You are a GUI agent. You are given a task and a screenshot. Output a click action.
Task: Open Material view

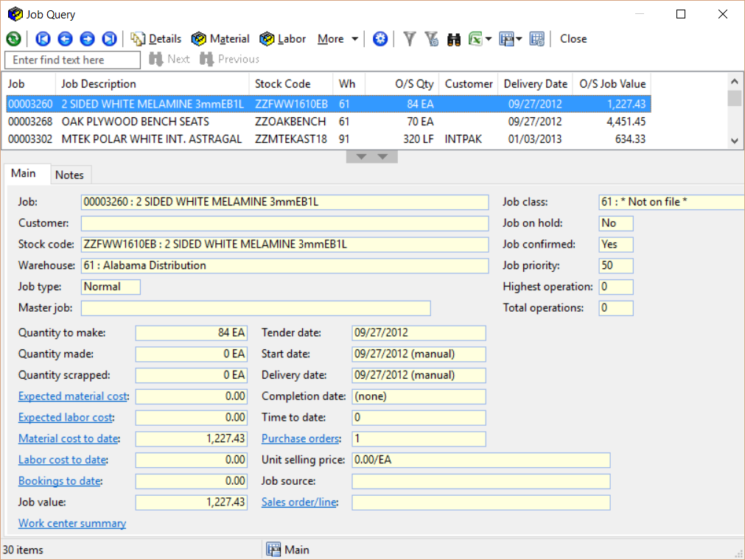click(220, 39)
